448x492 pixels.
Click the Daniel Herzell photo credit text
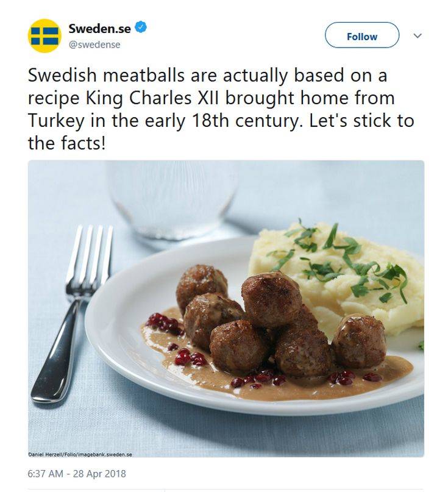click(x=80, y=454)
